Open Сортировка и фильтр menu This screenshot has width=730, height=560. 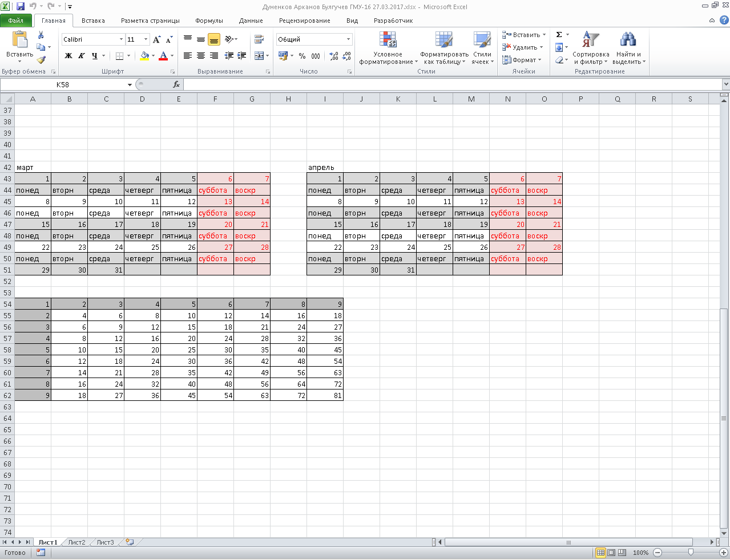[x=591, y=48]
